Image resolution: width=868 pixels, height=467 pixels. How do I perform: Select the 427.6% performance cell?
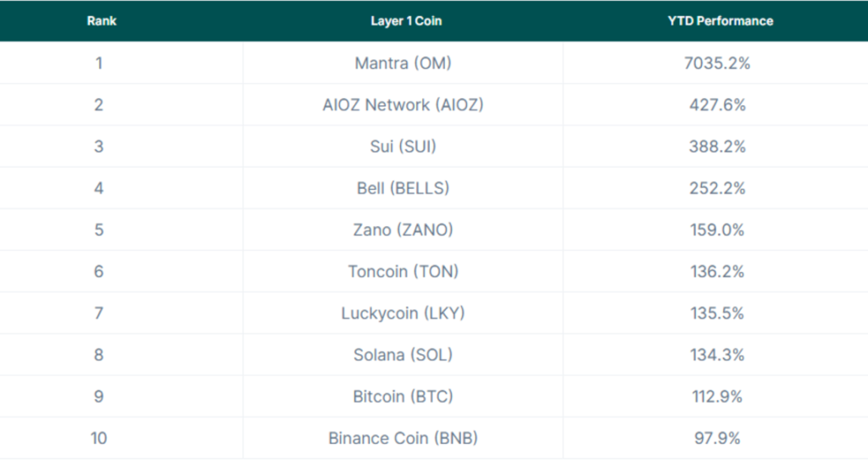[717, 105]
